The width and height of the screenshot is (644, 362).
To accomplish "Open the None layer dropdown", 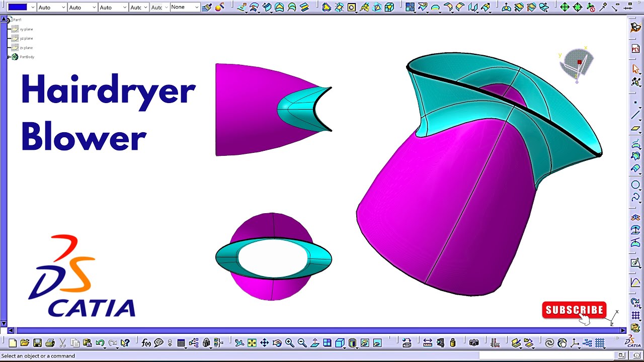I will [197, 7].
